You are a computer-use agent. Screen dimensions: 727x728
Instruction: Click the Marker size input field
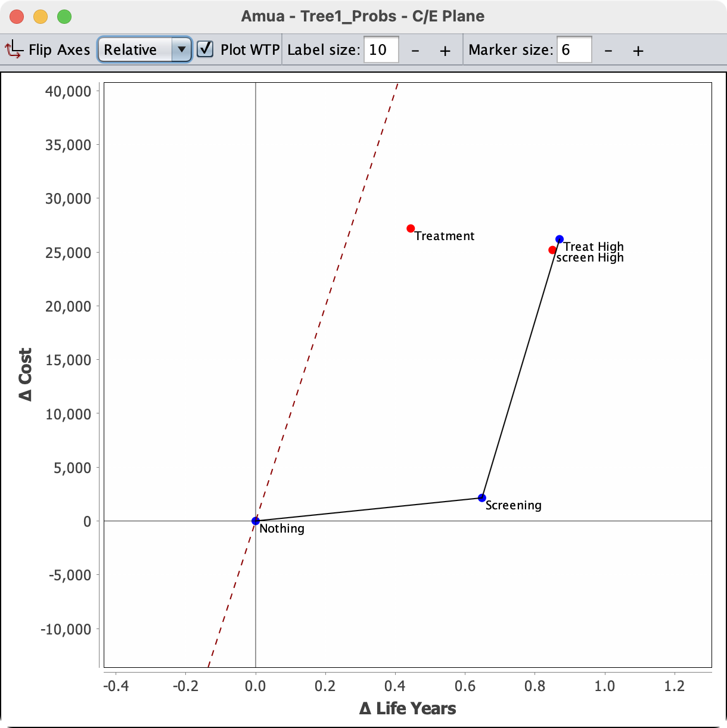point(574,49)
